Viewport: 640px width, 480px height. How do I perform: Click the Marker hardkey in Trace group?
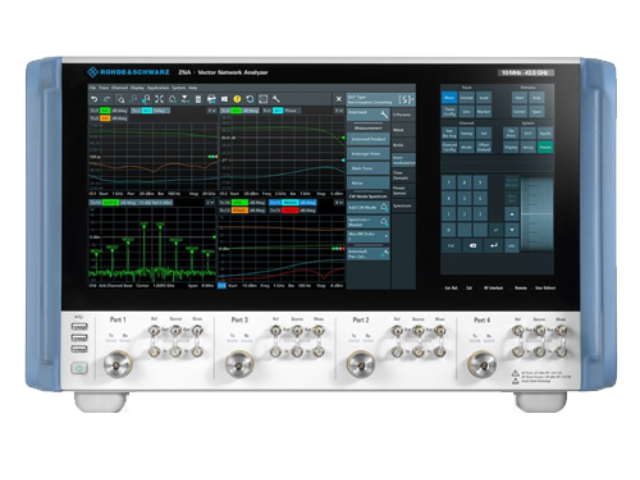484,111
